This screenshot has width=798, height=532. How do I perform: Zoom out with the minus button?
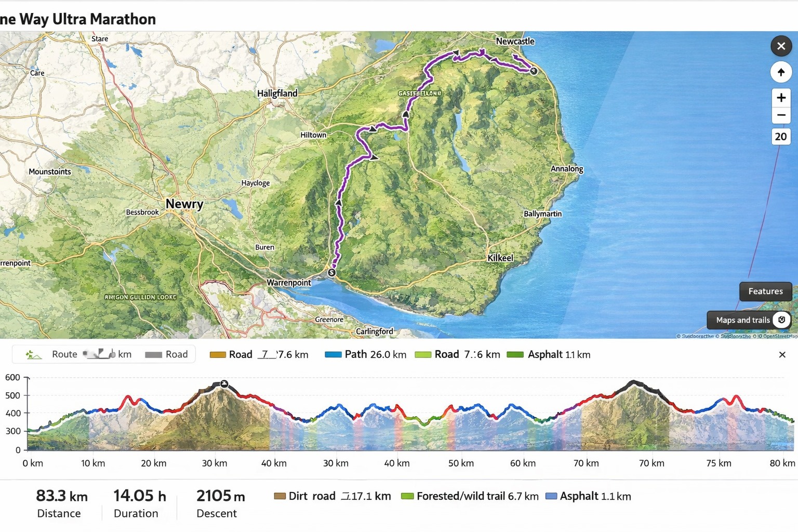coord(781,115)
